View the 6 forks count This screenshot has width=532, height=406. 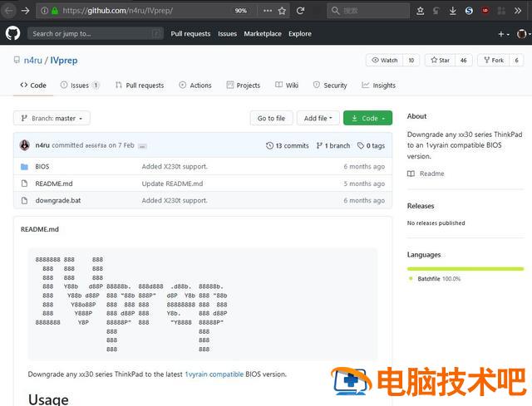516,61
